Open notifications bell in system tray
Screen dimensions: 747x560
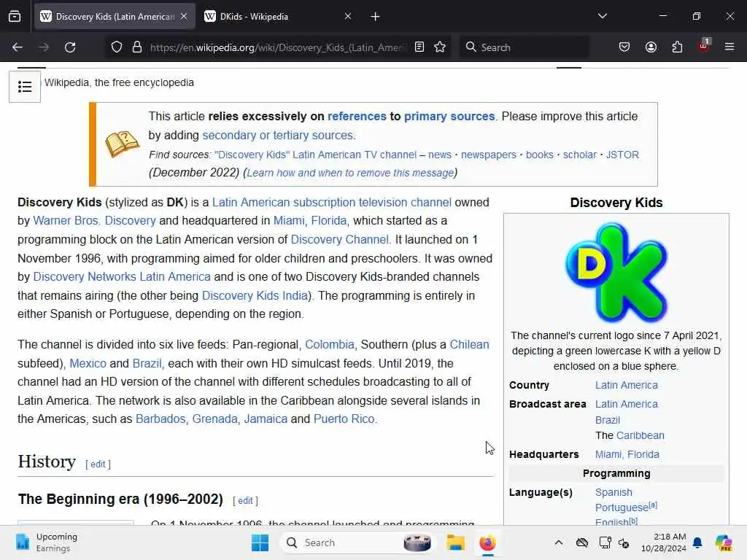pyautogui.click(x=697, y=542)
